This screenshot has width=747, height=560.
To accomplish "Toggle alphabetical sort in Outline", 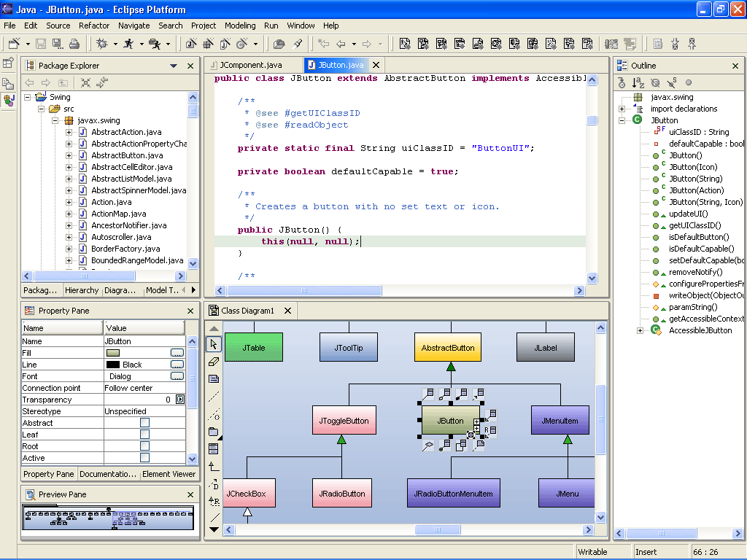I will (638, 83).
